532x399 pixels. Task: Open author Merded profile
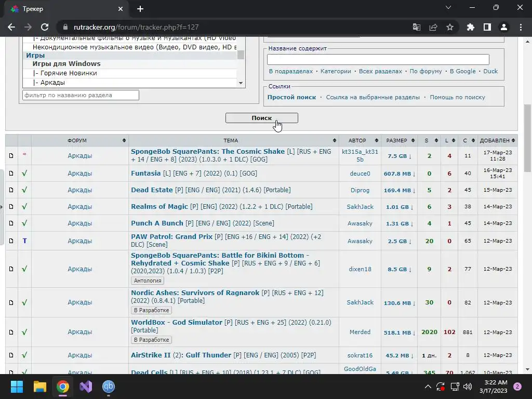[x=360, y=332]
